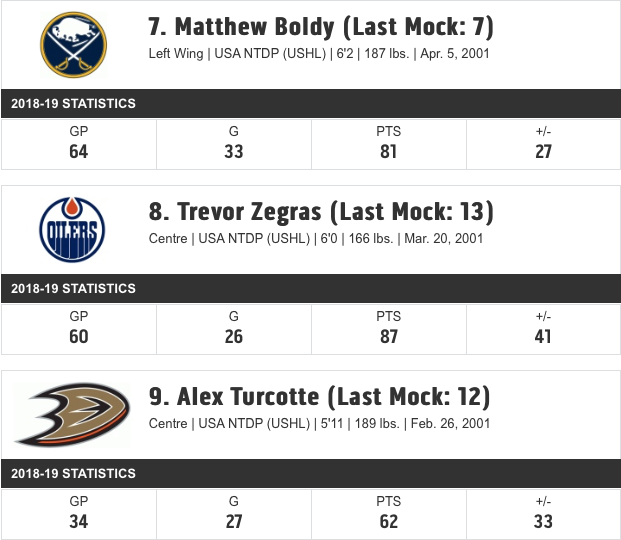The height and width of the screenshot is (540, 621).
Task: Select Zegras's 2018-19 Statistics header bar
Action: coord(310,288)
